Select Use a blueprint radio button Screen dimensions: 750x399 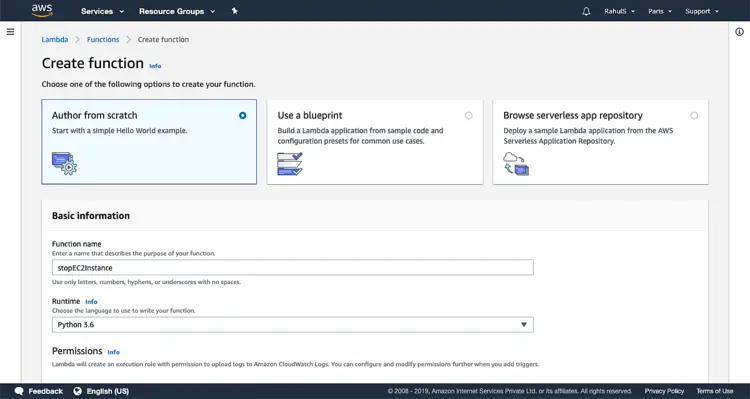click(468, 115)
